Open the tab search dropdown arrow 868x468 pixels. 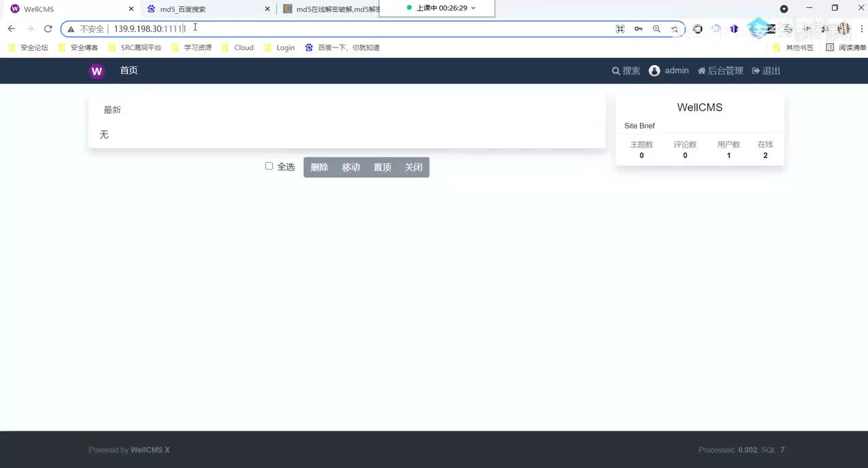784,9
